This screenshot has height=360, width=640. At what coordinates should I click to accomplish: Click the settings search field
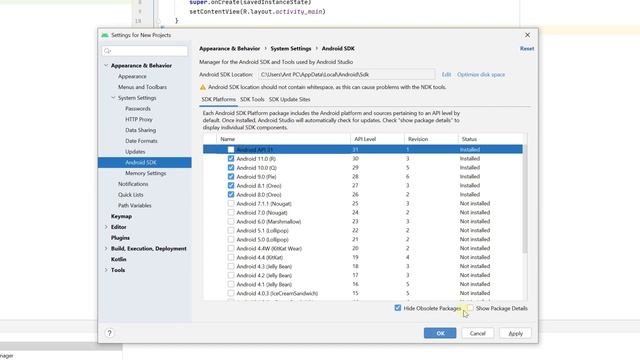coord(145,51)
